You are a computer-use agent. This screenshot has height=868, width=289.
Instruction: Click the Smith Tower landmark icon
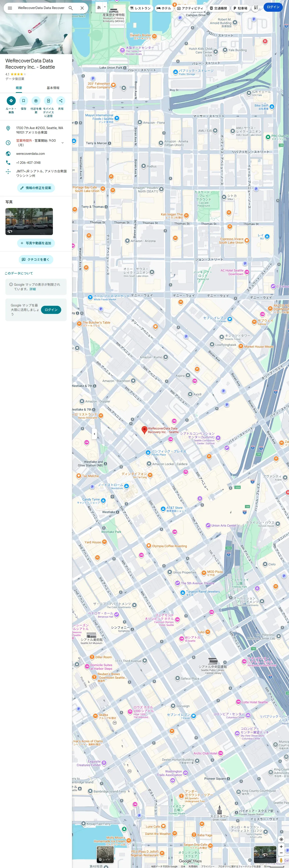tap(220, 810)
